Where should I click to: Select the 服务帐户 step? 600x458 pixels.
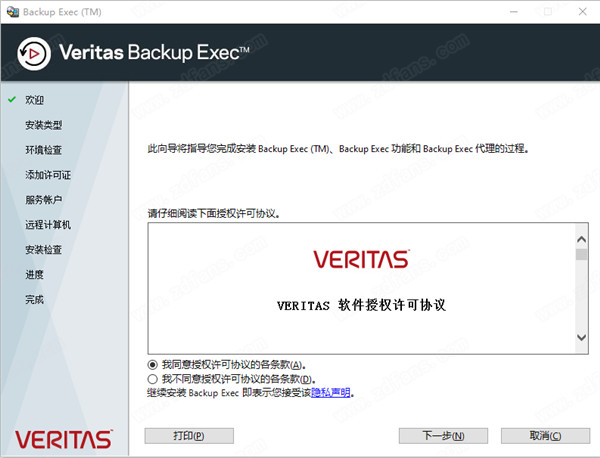[x=44, y=200]
